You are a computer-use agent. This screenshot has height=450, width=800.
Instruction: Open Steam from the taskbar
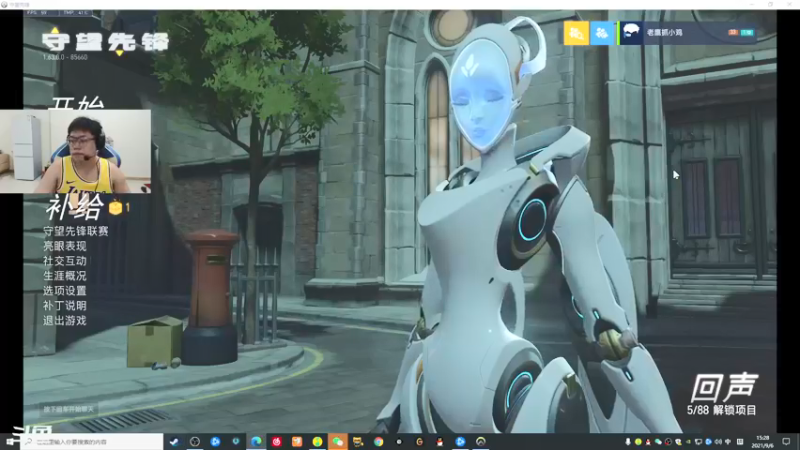(173, 442)
